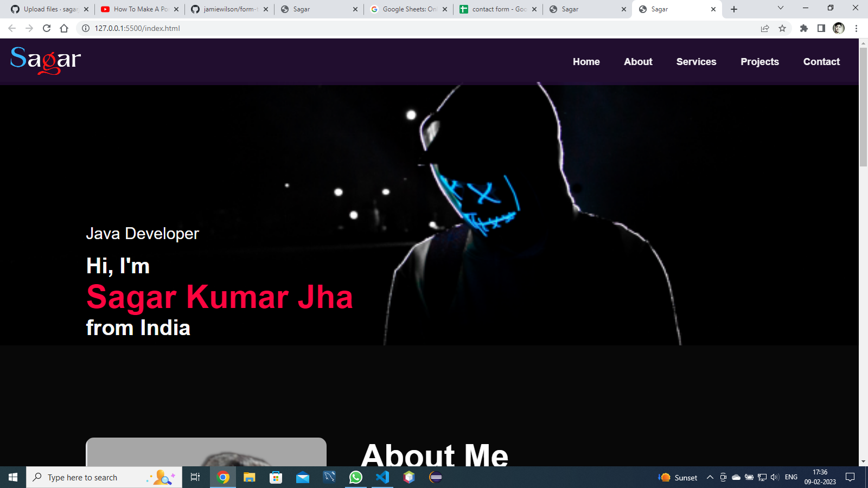Open the Projects navigation link

(759, 62)
